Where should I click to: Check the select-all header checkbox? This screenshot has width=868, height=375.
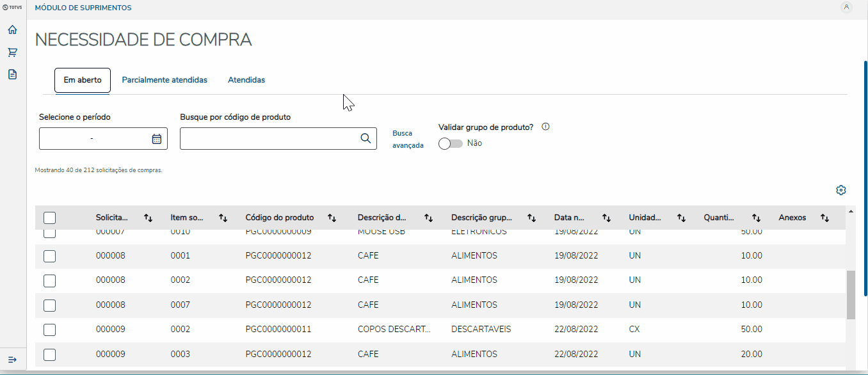(x=50, y=218)
